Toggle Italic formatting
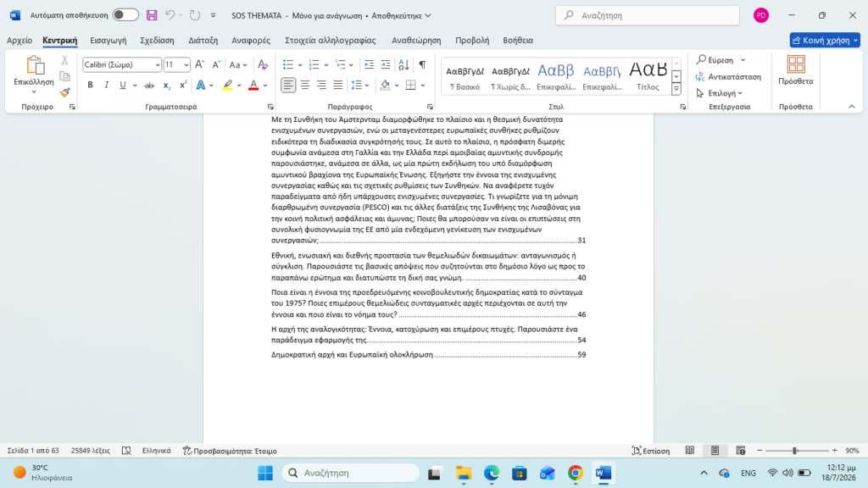Image resolution: width=868 pixels, height=488 pixels. (x=106, y=86)
